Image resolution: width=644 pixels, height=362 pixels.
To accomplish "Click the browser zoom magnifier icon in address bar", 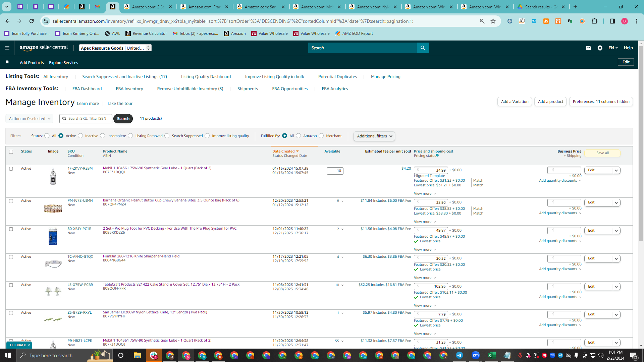I will 482,21.
